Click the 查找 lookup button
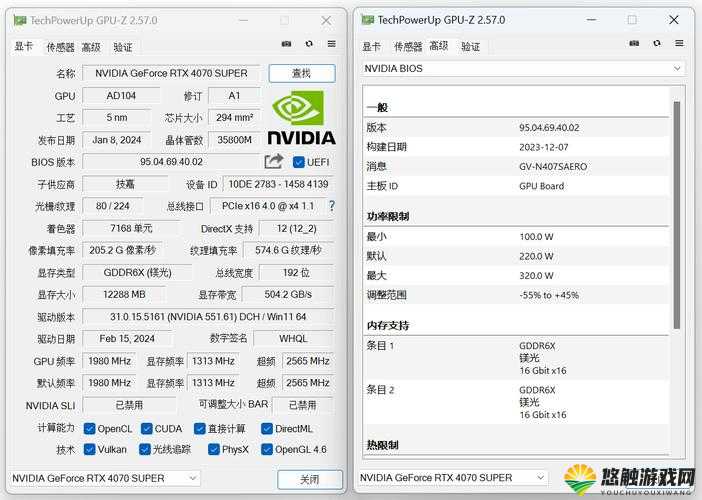The image size is (702, 500). click(x=302, y=73)
